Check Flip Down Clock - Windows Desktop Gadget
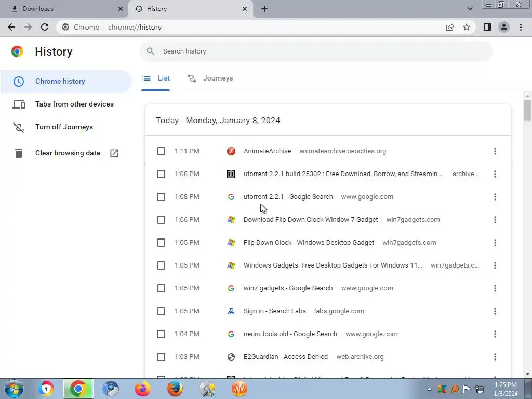The image size is (532, 399). click(161, 243)
